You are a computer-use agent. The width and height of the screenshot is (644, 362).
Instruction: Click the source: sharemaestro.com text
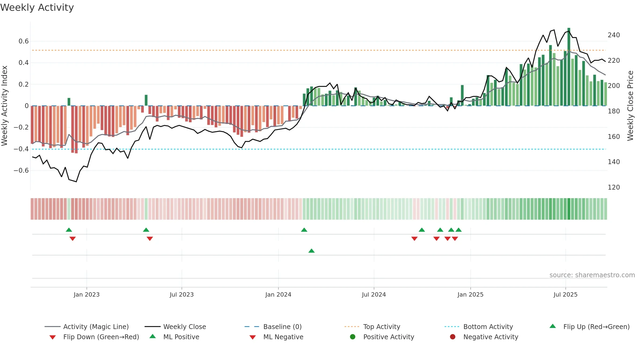592,275
